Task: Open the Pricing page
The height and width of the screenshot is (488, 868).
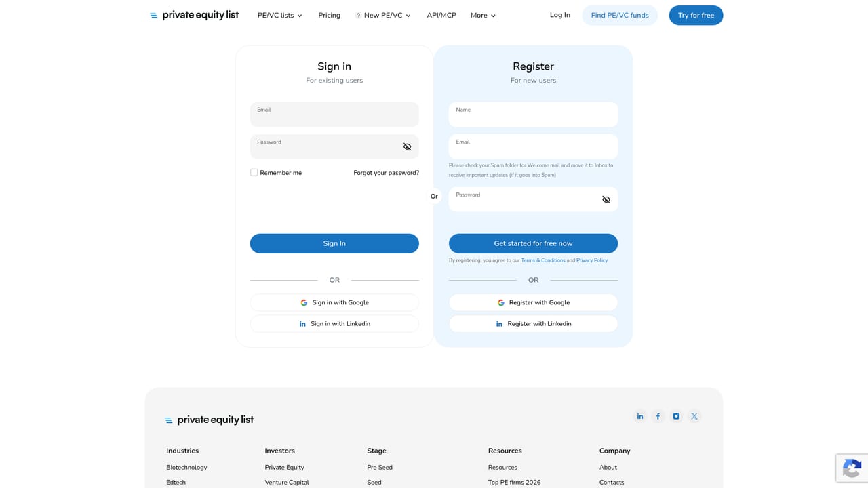Action: pyautogui.click(x=330, y=15)
